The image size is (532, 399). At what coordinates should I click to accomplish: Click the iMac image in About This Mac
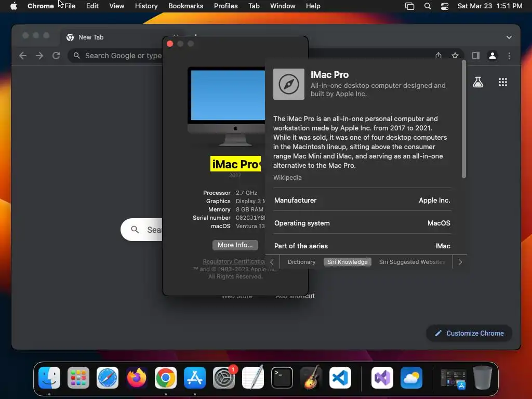[x=227, y=107]
